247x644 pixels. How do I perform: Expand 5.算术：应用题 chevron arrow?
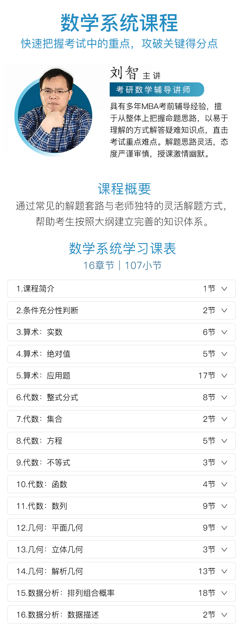click(224, 376)
